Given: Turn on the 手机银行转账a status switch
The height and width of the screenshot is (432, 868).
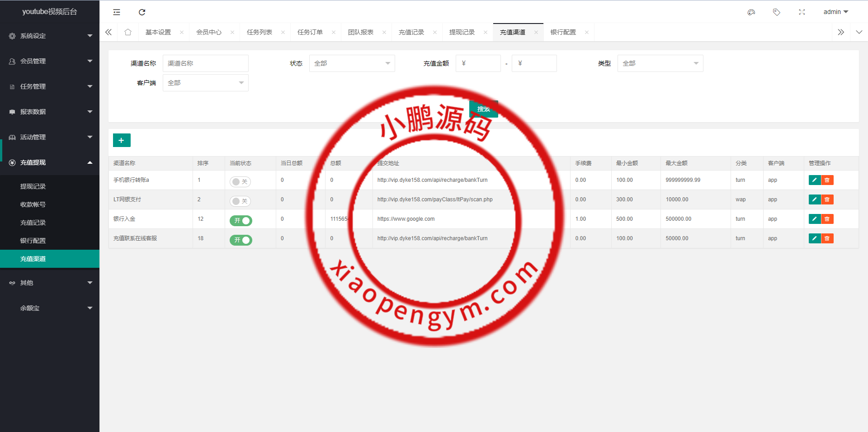Looking at the screenshot, I should point(240,182).
